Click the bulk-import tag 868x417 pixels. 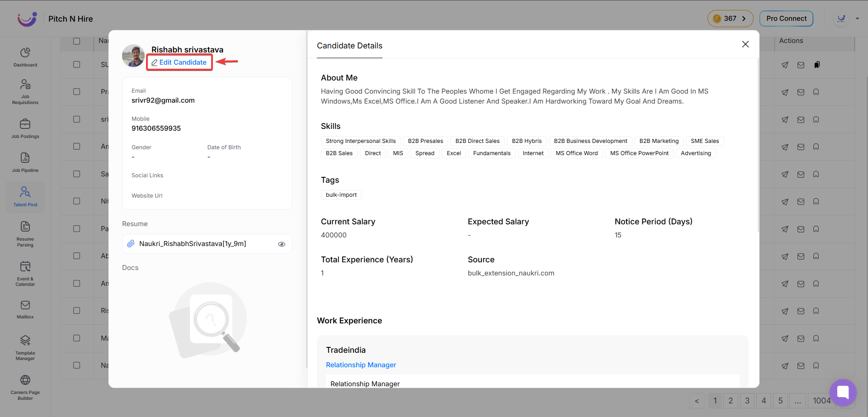[x=341, y=195]
